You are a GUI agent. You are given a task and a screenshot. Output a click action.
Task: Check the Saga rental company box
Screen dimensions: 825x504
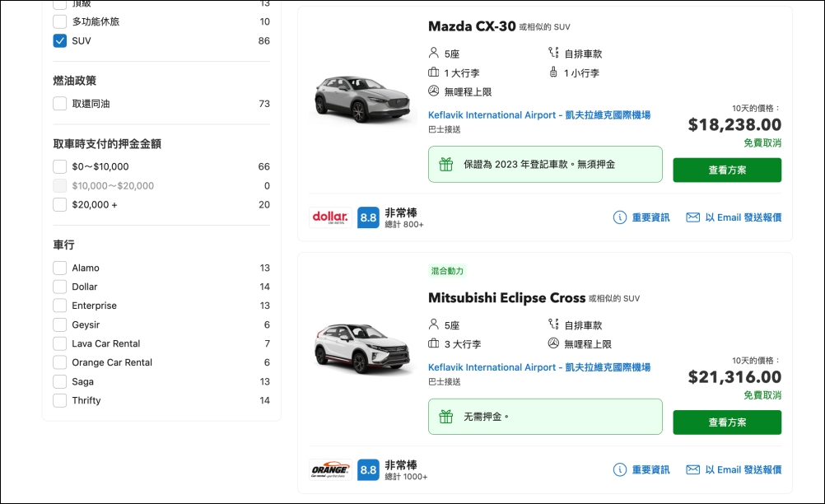(x=60, y=381)
